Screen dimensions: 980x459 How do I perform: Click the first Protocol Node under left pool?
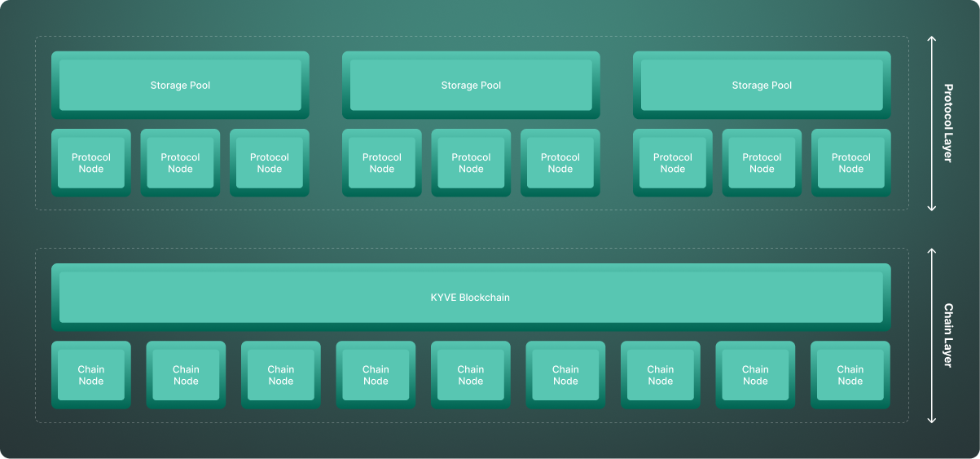point(91,163)
